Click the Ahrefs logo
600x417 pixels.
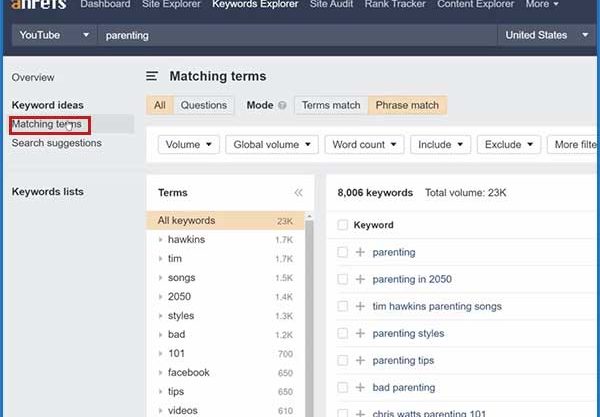click(39, 4)
